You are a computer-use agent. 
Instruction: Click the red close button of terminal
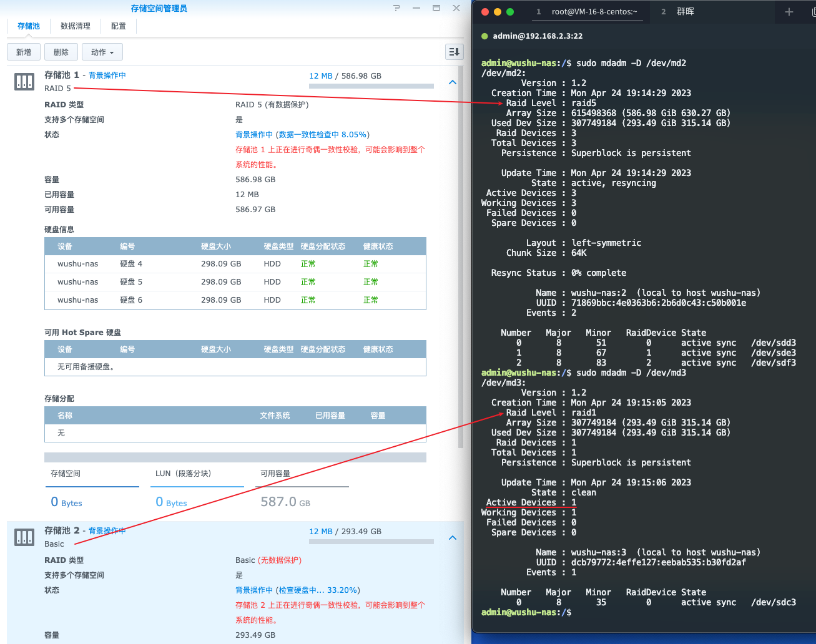coord(485,12)
